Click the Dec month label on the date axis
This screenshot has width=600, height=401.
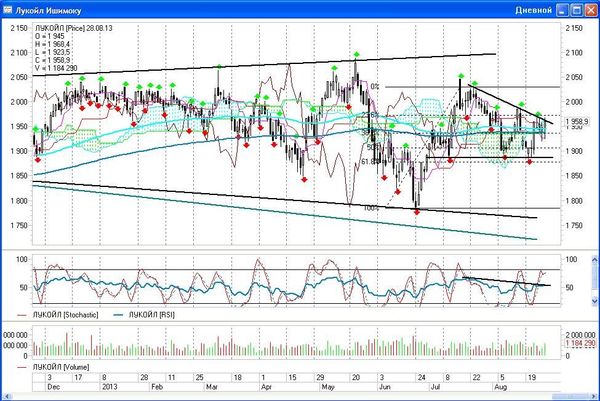(x=54, y=387)
